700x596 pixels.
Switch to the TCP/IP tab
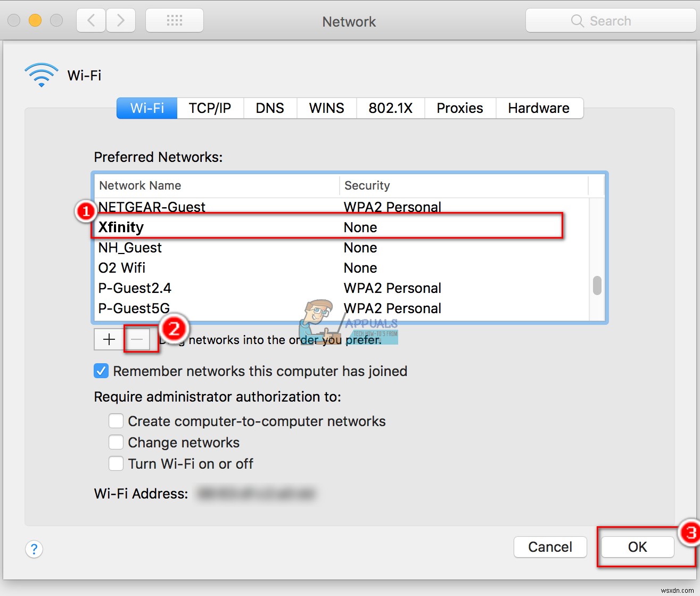210,108
